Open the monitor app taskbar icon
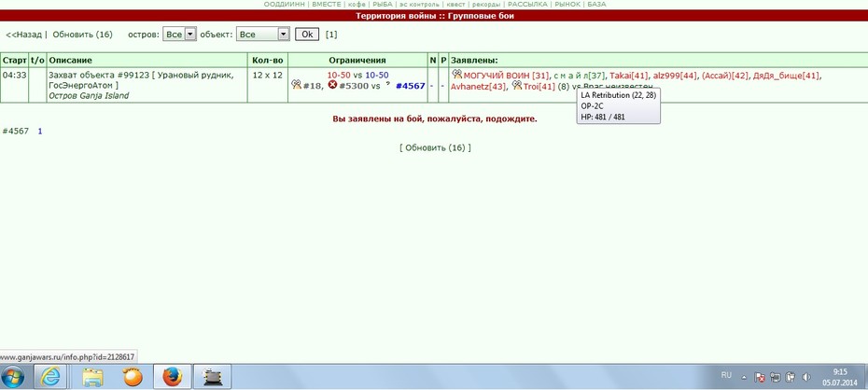868x390 pixels. coord(212,377)
